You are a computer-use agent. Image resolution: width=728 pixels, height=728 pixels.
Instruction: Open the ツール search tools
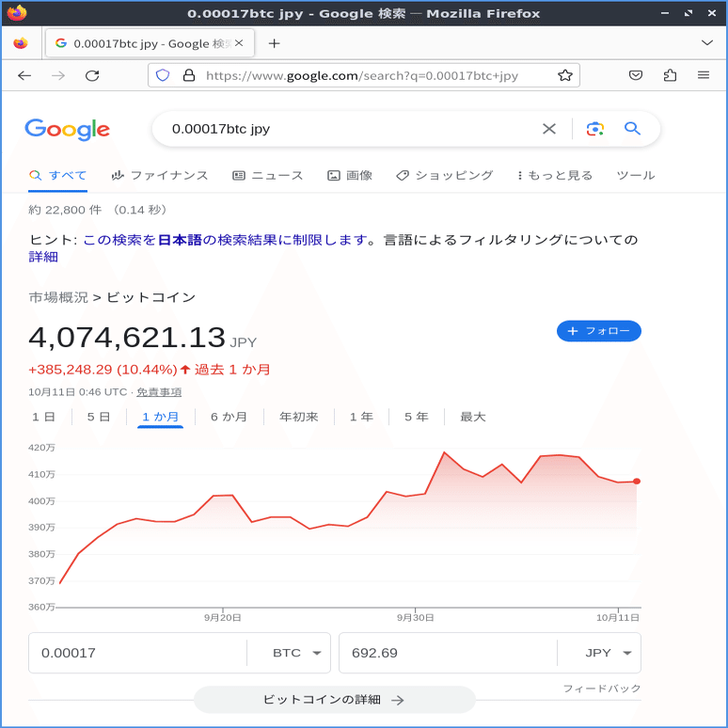(636, 176)
